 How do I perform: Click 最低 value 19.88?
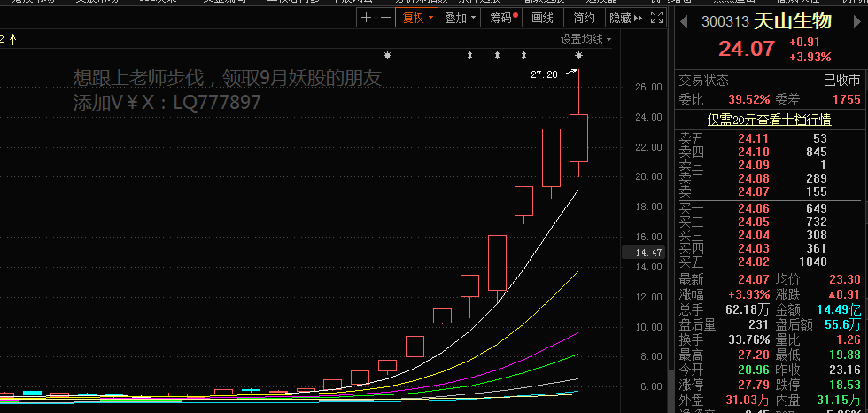coord(845,355)
